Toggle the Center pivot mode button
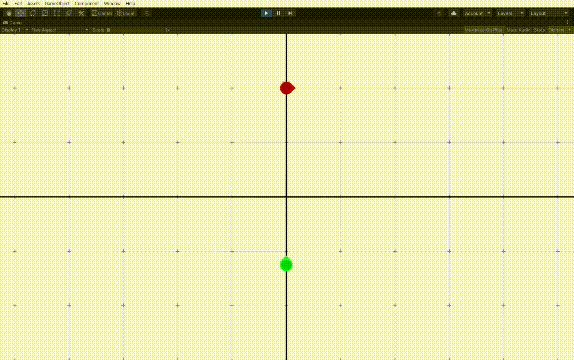This screenshot has height=360, width=574. pos(102,13)
